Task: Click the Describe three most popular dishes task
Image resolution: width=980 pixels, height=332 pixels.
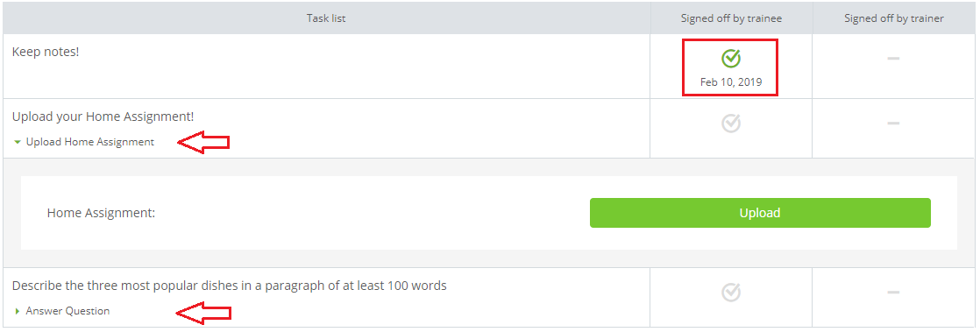Action: pyautogui.click(x=230, y=286)
